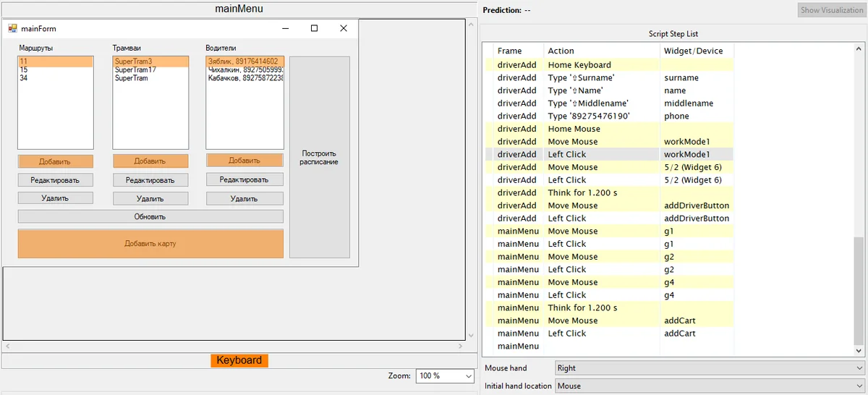868x395 pixels.
Task: Select the Type '89275476190' script step
Action: click(589, 116)
